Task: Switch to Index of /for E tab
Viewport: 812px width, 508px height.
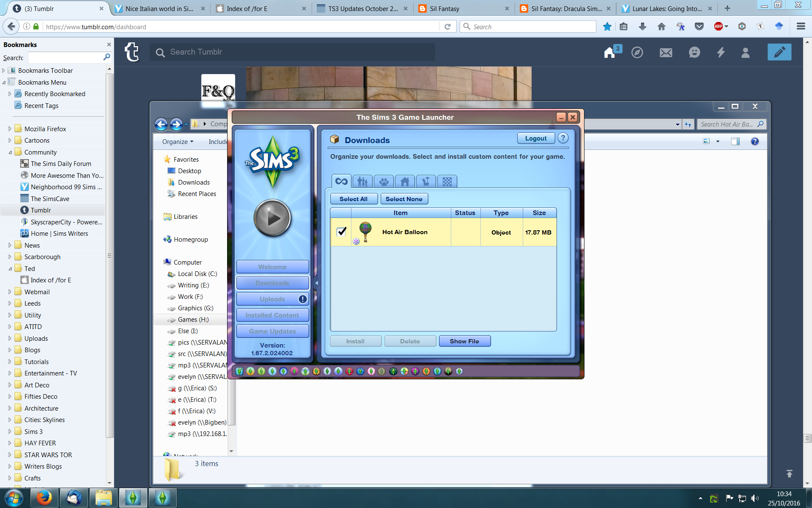Action: (x=261, y=8)
